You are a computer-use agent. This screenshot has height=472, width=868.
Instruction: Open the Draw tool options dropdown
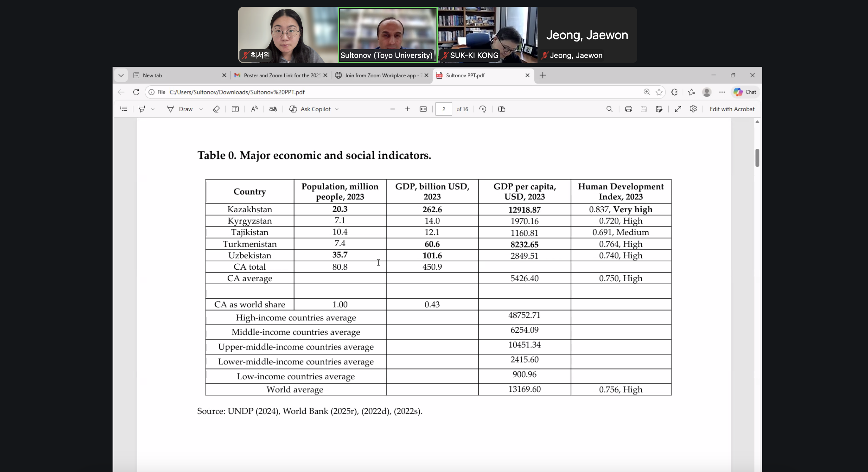point(201,109)
